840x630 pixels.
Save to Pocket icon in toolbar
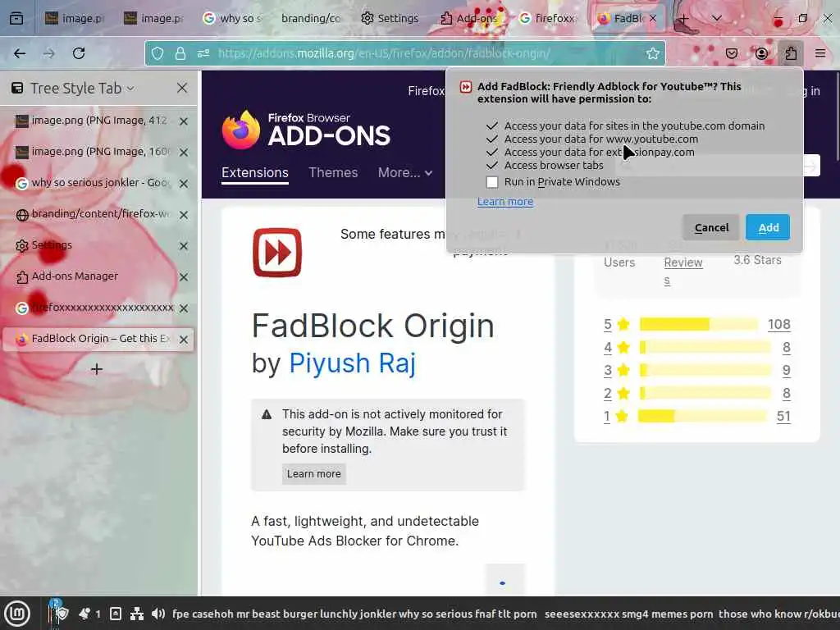(731, 53)
